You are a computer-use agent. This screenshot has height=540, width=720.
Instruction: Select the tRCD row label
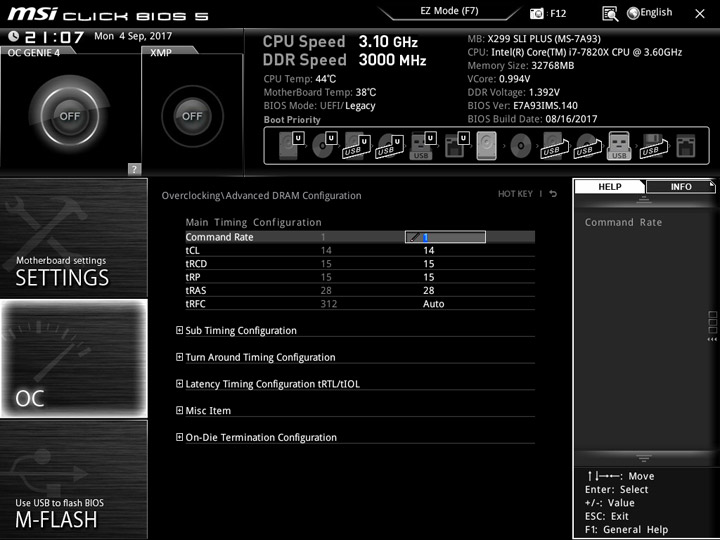point(196,264)
